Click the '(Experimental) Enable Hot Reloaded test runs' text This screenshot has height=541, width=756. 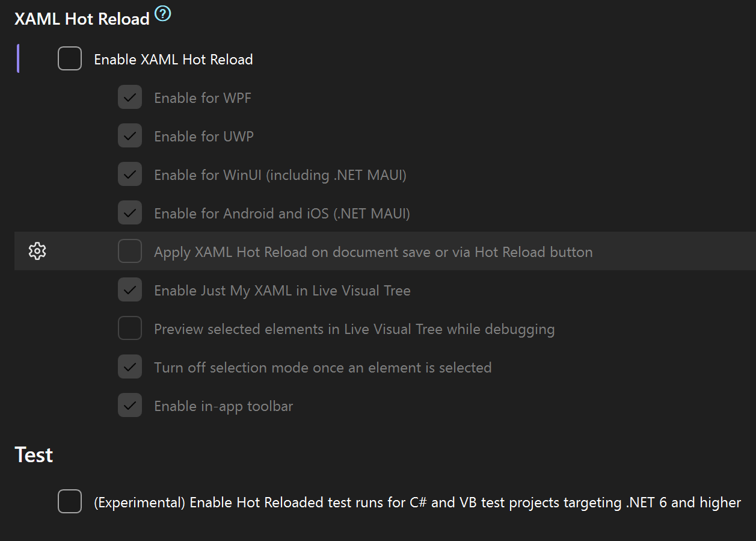click(417, 502)
